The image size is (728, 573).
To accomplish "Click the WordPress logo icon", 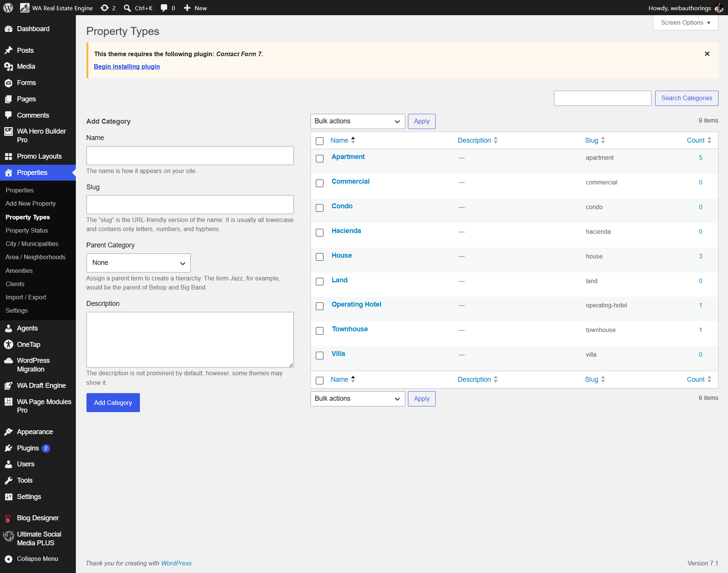I will [8, 8].
